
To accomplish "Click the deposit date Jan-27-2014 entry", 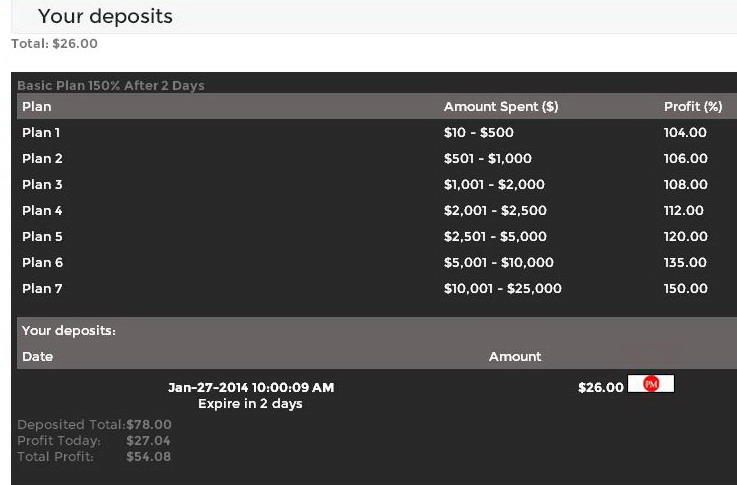I will 250,387.
